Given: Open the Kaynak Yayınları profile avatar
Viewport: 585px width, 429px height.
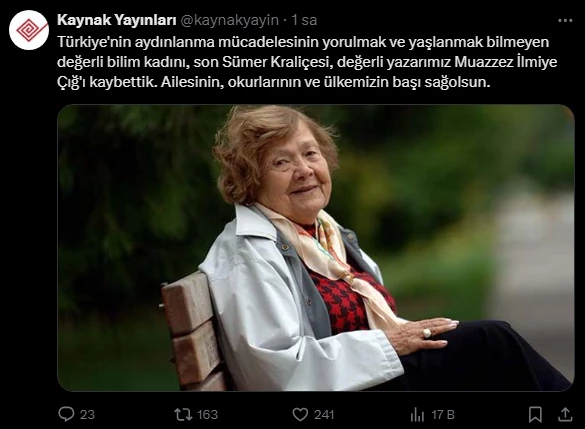Looking at the screenshot, I should coord(29,30).
